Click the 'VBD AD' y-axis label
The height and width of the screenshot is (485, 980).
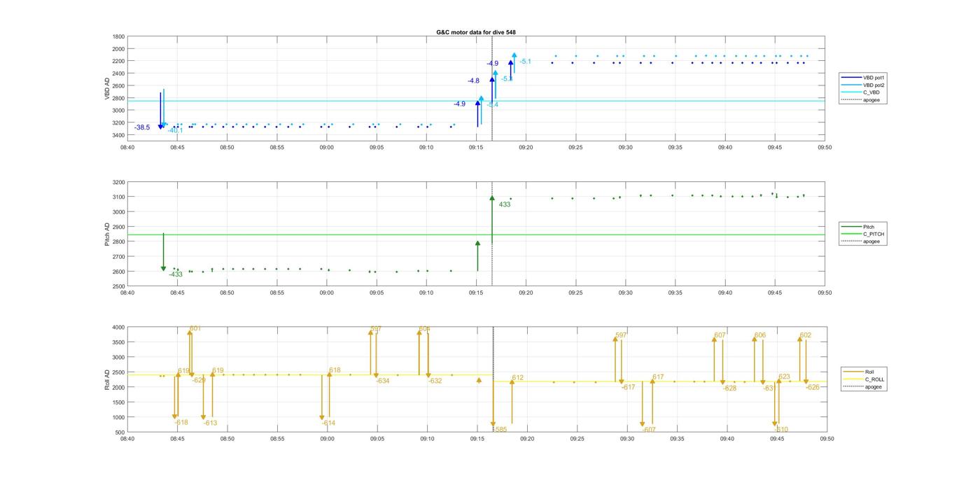pos(108,88)
